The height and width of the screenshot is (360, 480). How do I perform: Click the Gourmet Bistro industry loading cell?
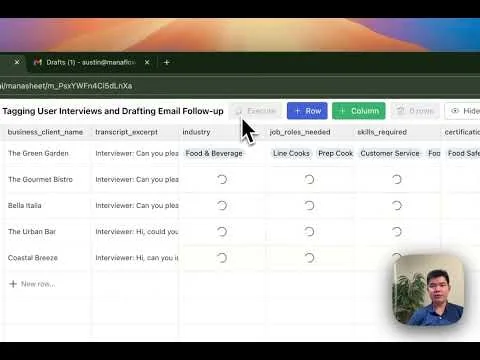pos(222,179)
